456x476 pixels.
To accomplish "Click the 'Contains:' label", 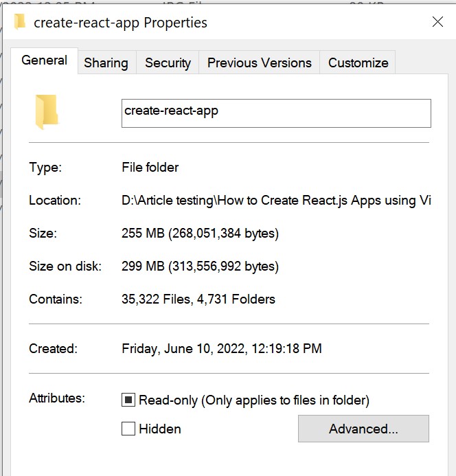I will (x=56, y=299).
